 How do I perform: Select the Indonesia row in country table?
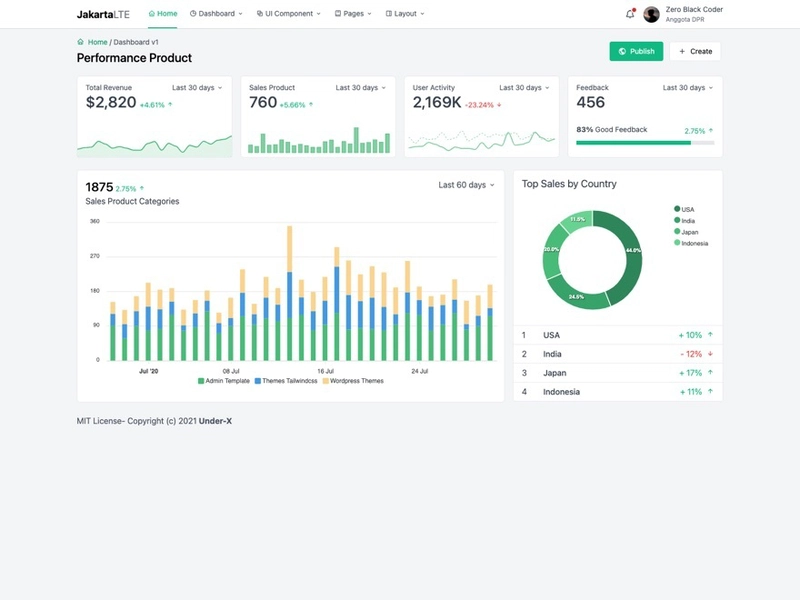coord(618,391)
